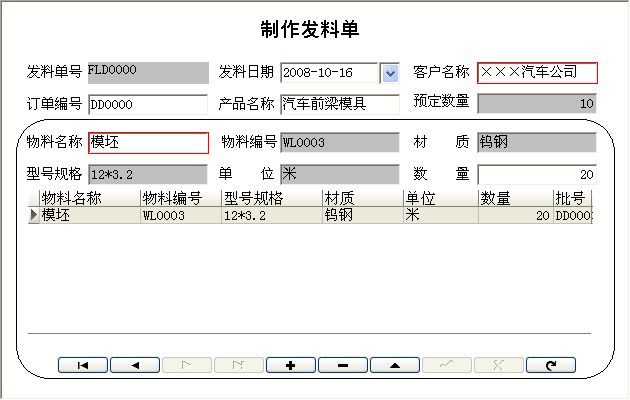Select the 钨钢 cell in grid
Image resolution: width=630 pixels, height=400 pixels.
click(363, 215)
